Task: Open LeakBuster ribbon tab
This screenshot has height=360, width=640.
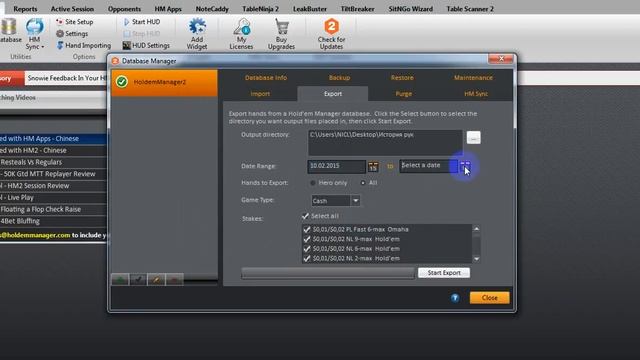Action: 310,9
